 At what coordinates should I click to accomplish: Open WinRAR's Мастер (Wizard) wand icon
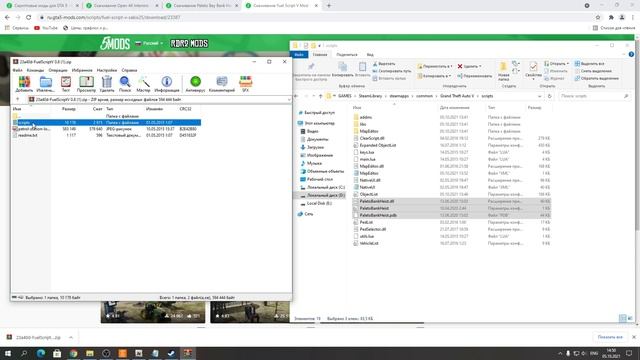click(x=143, y=83)
